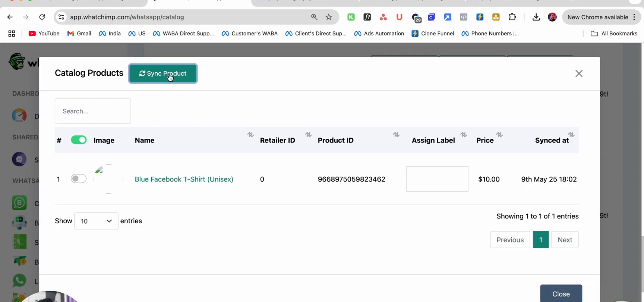Sort table by Name column arrows
The width and height of the screenshot is (644, 302).
tap(251, 135)
